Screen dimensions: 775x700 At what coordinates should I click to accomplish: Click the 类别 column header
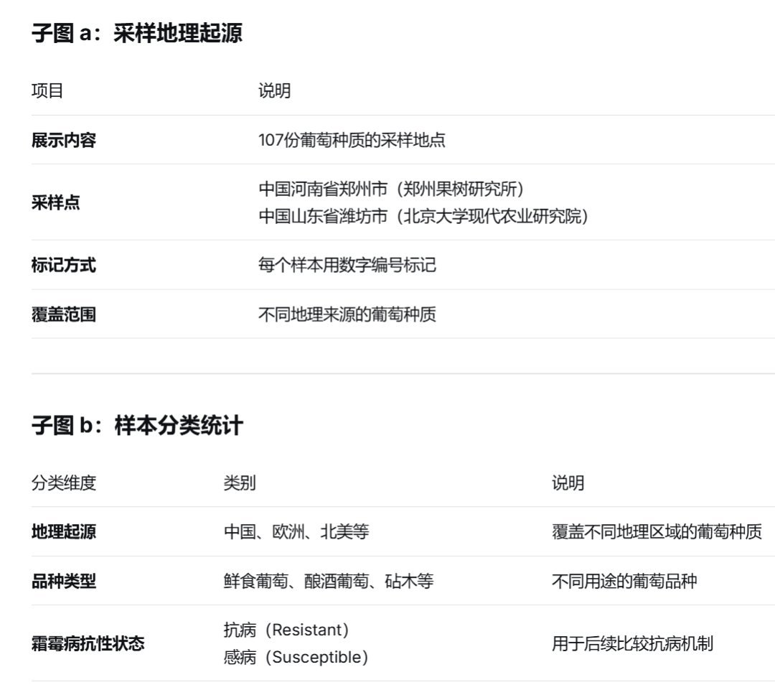[x=240, y=483]
